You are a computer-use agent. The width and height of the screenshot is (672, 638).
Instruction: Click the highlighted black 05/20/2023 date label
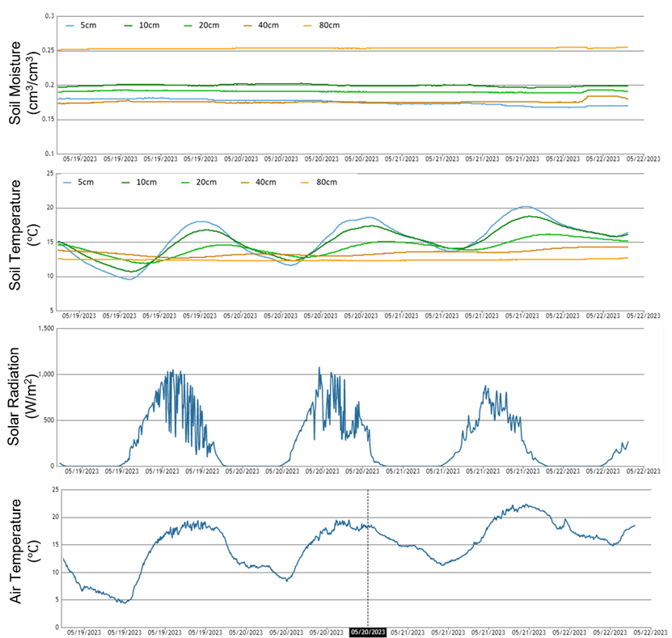(x=368, y=632)
